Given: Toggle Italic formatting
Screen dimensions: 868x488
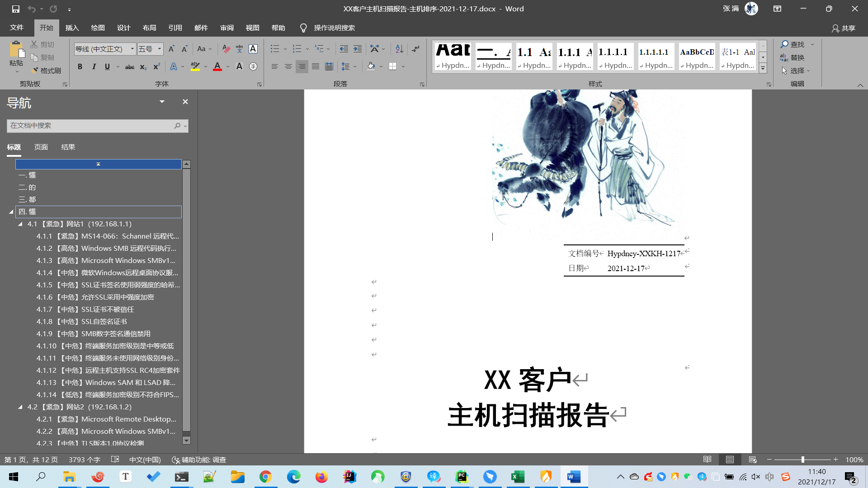Looking at the screenshot, I should tap(94, 67).
